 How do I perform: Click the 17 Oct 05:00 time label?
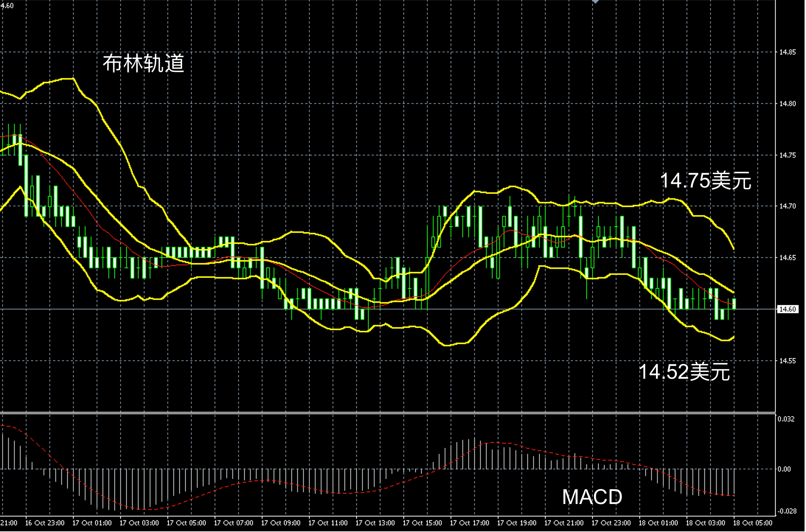tap(186, 523)
